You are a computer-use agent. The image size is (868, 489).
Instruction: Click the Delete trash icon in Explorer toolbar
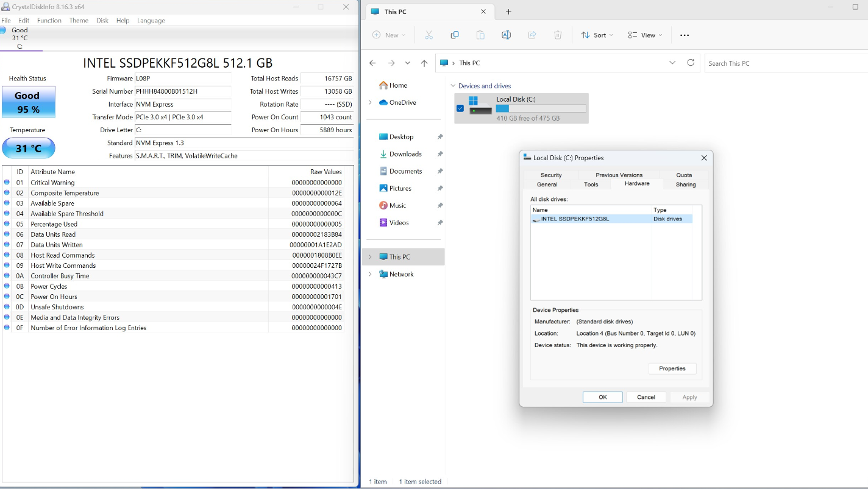tap(558, 35)
